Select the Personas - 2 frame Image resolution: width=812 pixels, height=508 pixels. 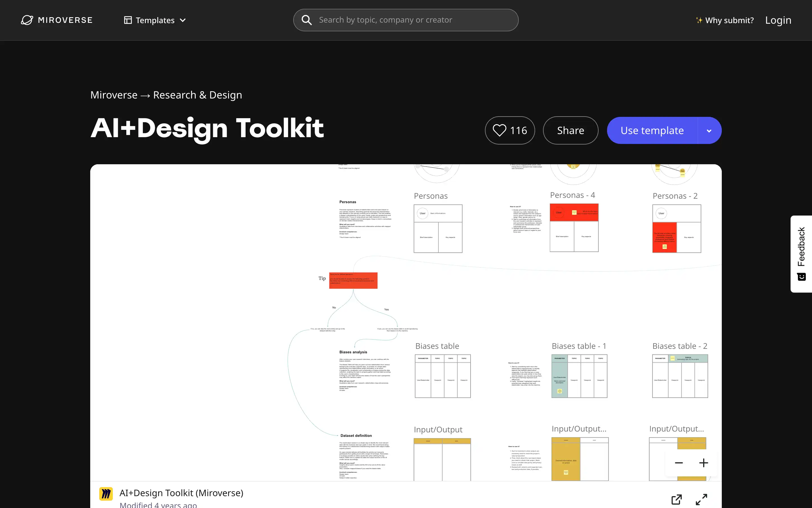coord(676,229)
